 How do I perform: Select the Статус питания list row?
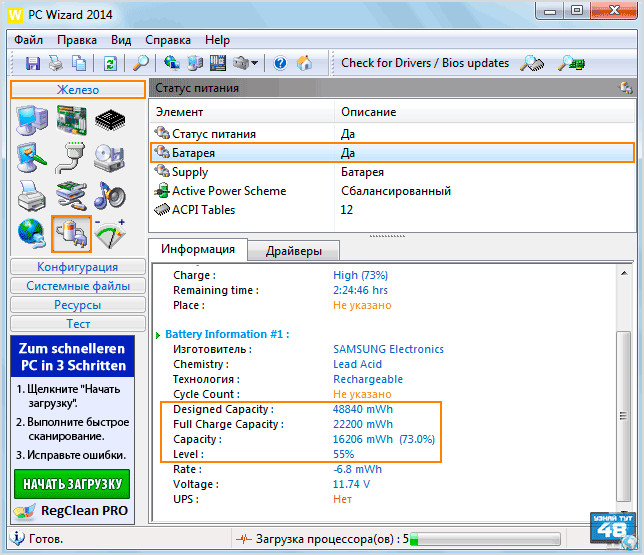click(392, 134)
